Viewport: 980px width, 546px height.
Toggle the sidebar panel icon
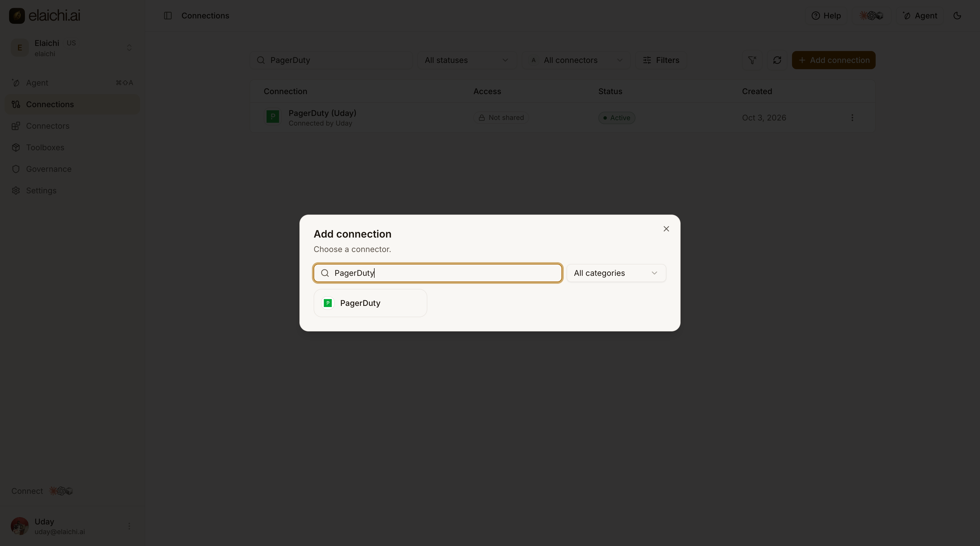pyautogui.click(x=168, y=16)
